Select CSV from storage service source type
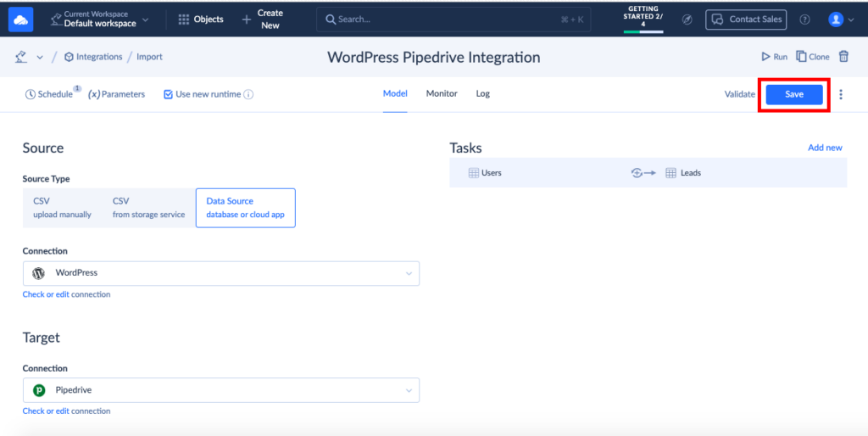Viewport: 868px width, 436px height. 148,208
